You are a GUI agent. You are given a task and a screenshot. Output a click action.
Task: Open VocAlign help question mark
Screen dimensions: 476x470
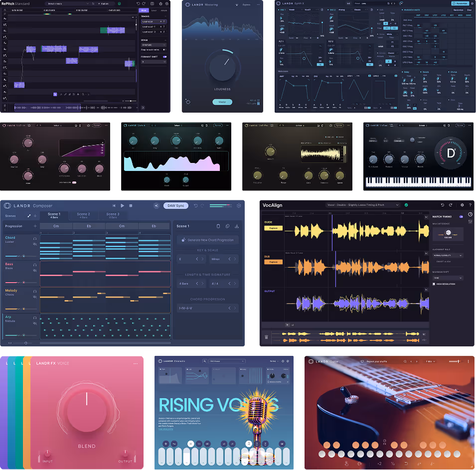click(x=470, y=205)
